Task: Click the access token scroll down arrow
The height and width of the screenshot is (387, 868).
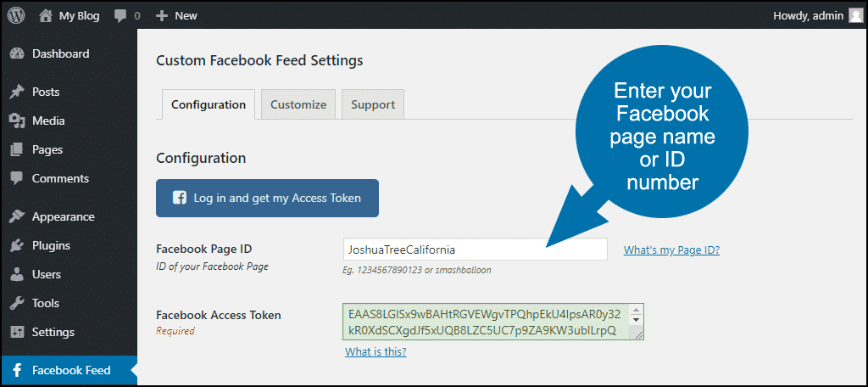Action: pos(636,320)
